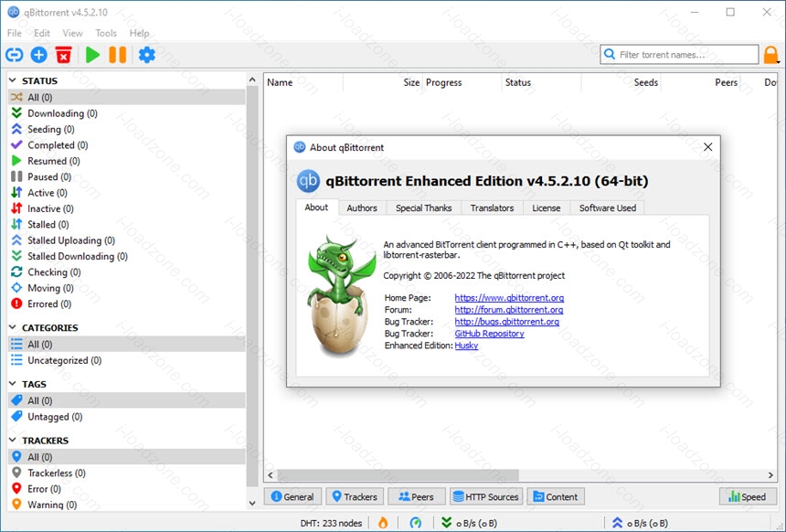
Task: Open the bugs.qbittorrent.org link
Action: 507,322
